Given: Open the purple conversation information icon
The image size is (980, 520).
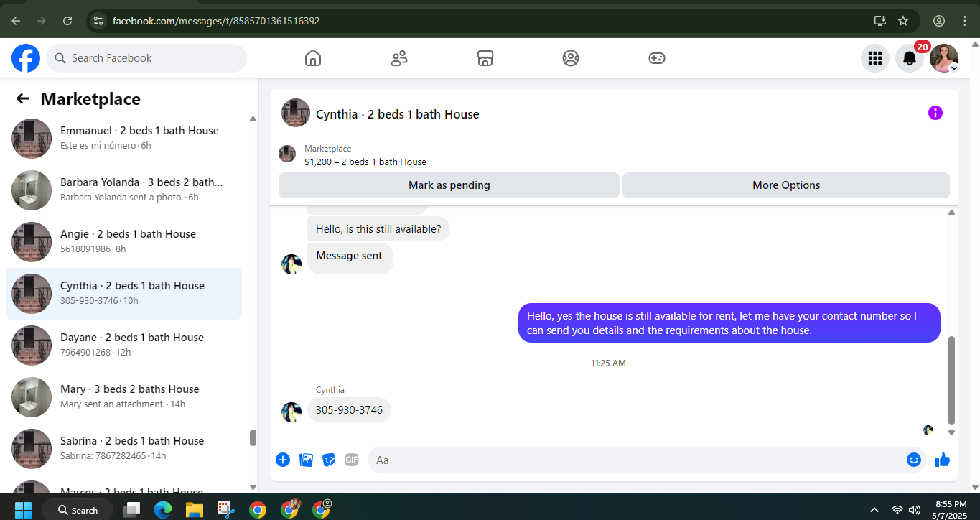Looking at the screenshot, I should [935, 113].
